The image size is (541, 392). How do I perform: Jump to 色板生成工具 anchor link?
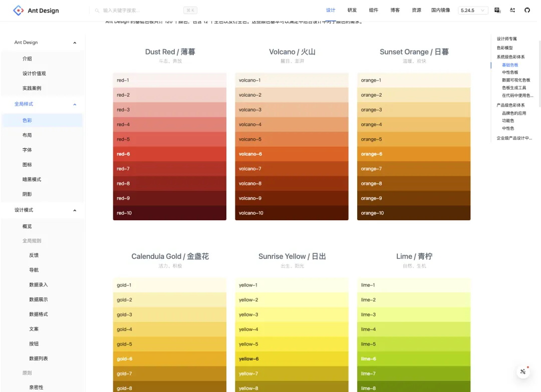click(x=514, y=88)
